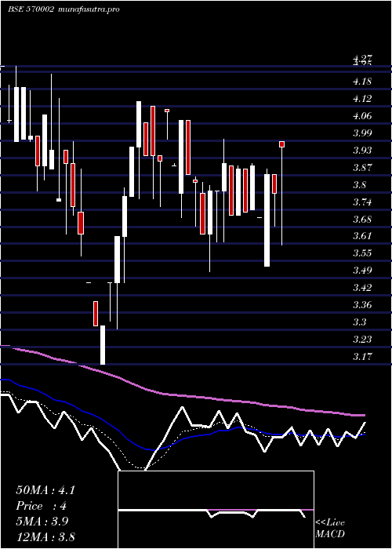Click the 3.61 price axis label
The height and width of the screenshot is (549, 392).
(362, 235)
